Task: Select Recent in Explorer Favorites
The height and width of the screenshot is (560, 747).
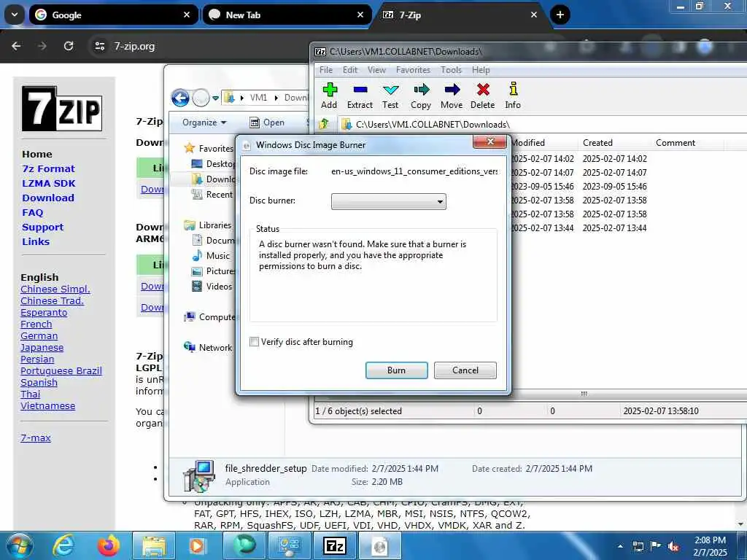Action: (212, 194)
